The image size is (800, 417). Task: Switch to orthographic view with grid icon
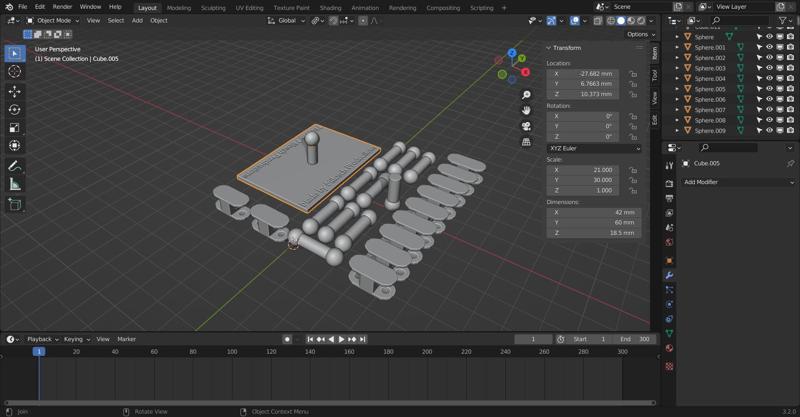click(x=526, y=142)
